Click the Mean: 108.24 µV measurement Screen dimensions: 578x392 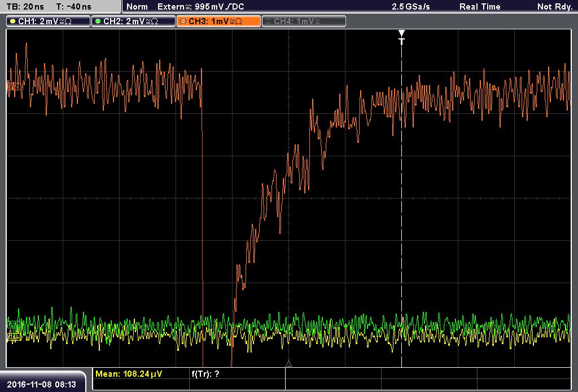pos(129,374)
